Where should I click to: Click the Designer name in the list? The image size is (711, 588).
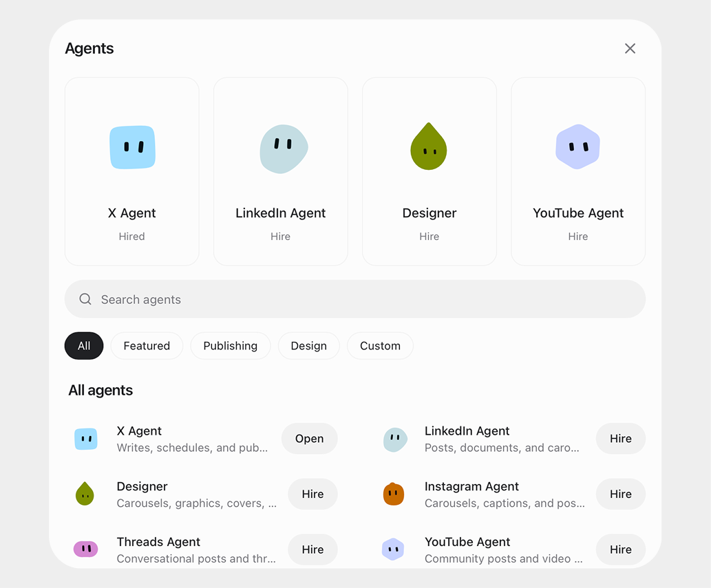click(x=142, y=486)
